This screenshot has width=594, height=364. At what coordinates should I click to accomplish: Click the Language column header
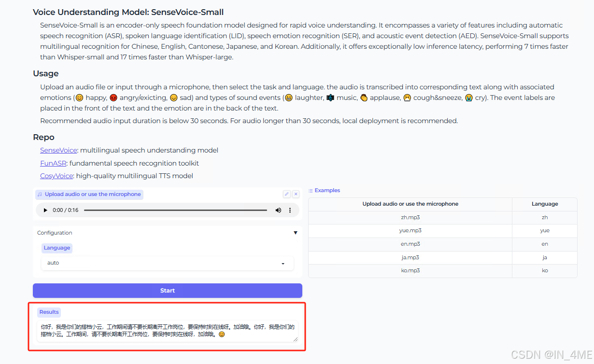[x=545, y=204]
